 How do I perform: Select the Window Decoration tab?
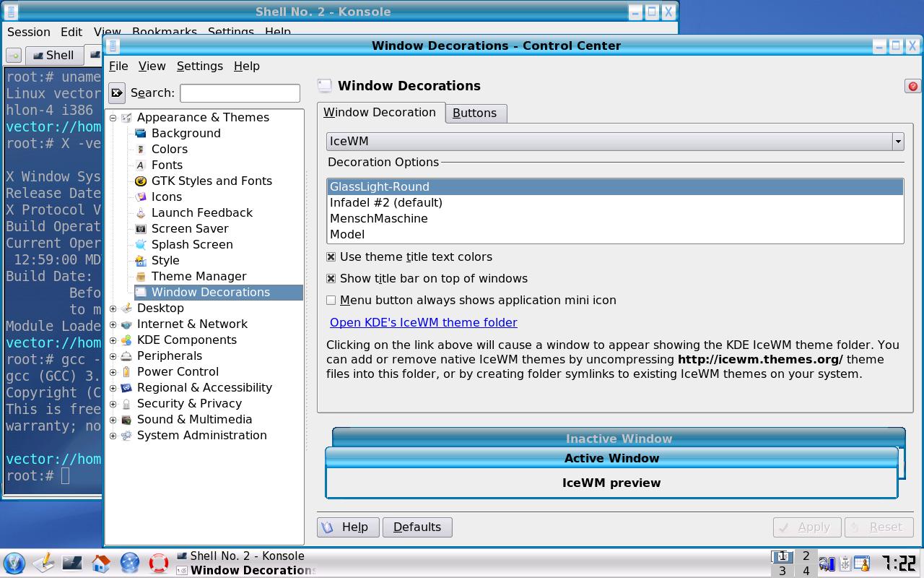pos(380,112)
